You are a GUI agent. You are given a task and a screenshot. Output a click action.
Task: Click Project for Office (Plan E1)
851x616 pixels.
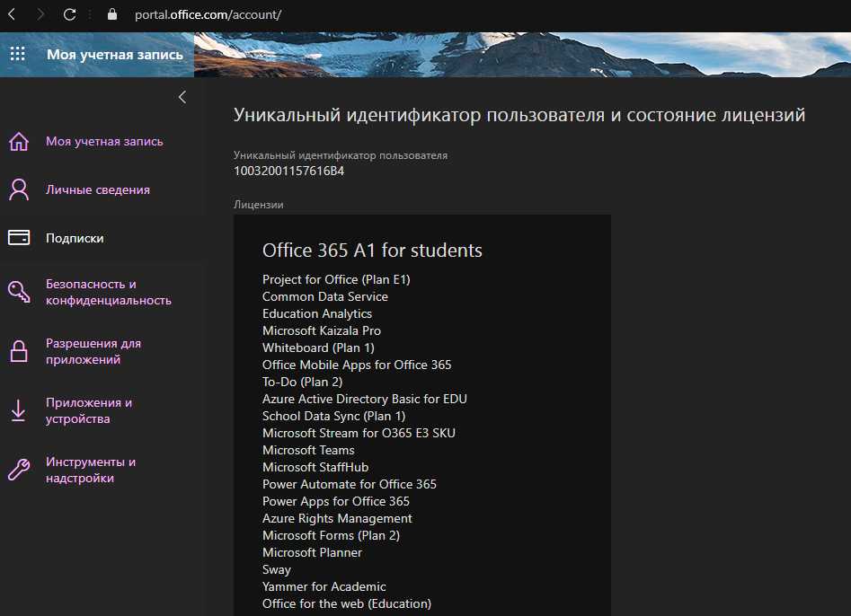pyautogui.click(x=336, y=279)
